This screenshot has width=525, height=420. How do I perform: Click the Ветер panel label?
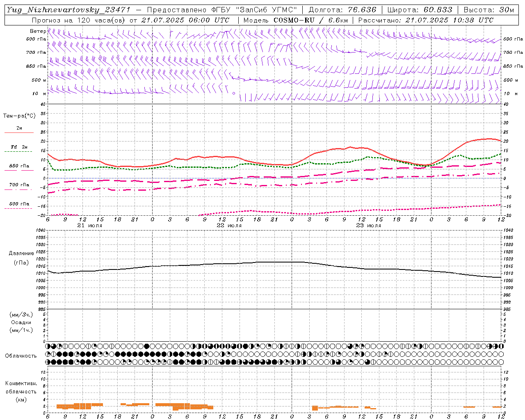pyautogui.click(x=38, y=31)
